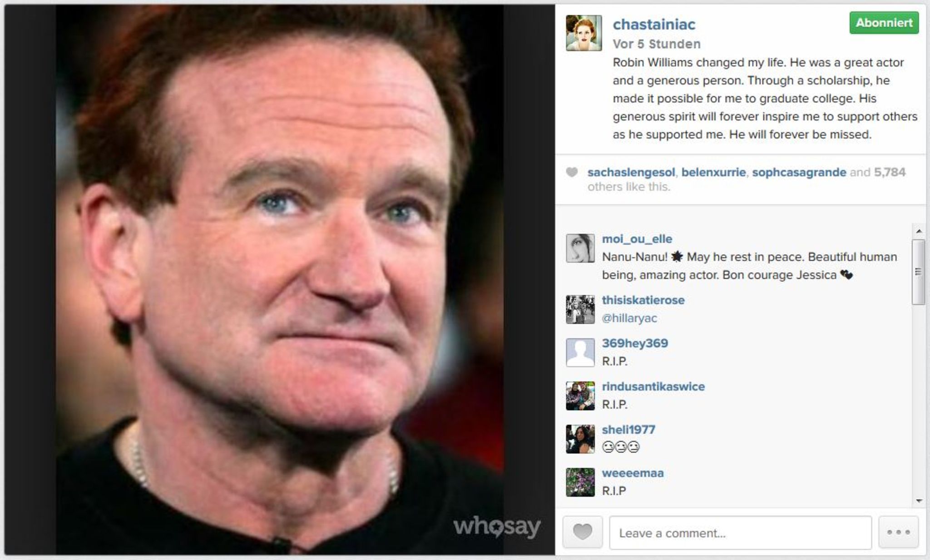Viewport: 930px width, 560px height.
Task: Open the chastainiac username link
Action: (x=654, y=24)
